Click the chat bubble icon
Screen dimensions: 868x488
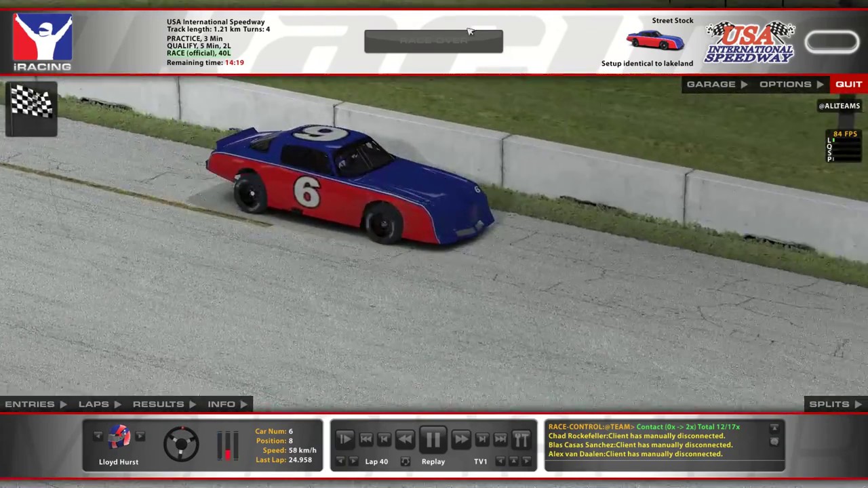point(774,441)
